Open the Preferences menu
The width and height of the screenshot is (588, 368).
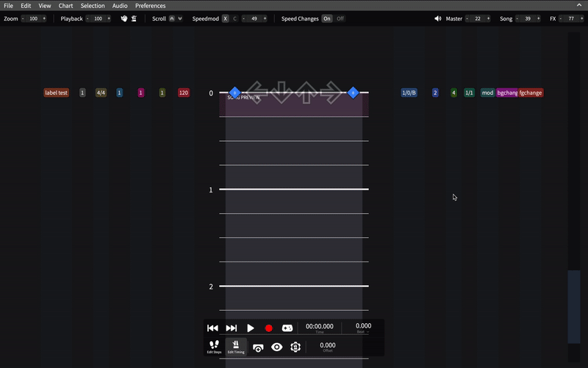tap(151, 6)
